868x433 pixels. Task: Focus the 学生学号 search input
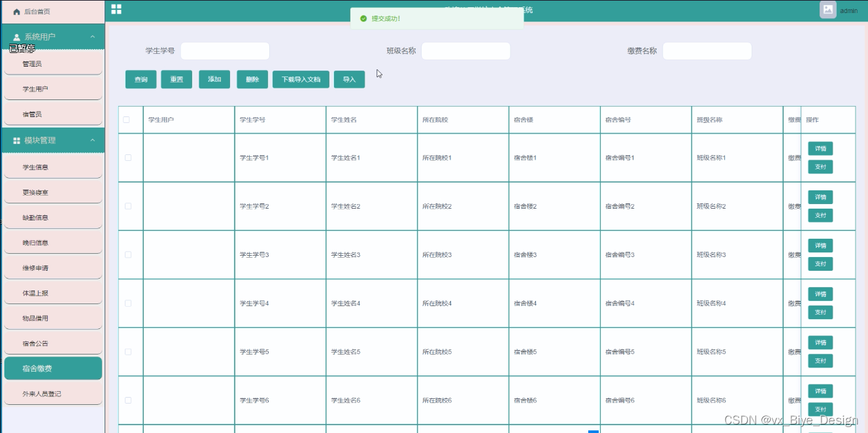[225, 51]
